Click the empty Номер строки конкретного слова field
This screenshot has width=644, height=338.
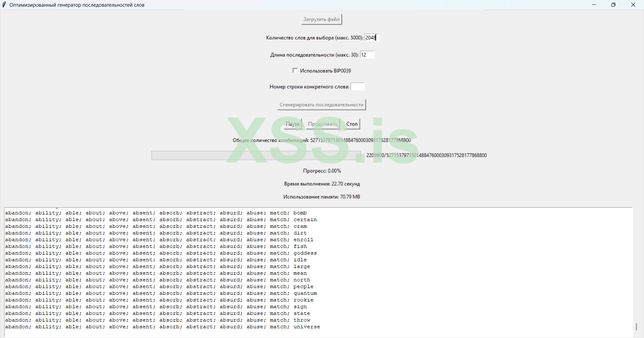coord(358,87)
